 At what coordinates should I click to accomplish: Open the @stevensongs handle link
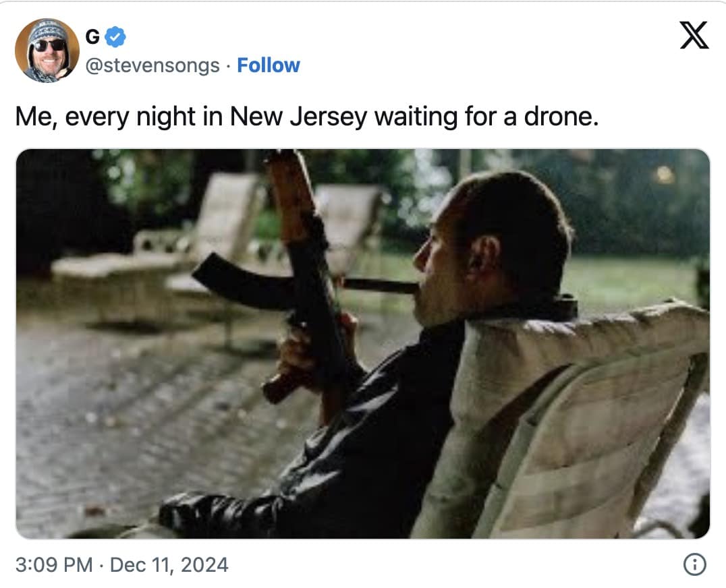pyautogui.click(x=152, y=65)
